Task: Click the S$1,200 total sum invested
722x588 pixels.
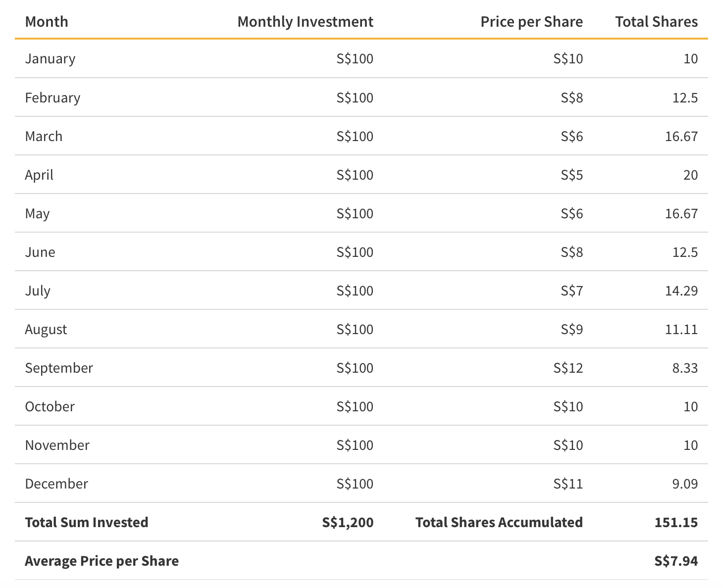Action: 348,522
